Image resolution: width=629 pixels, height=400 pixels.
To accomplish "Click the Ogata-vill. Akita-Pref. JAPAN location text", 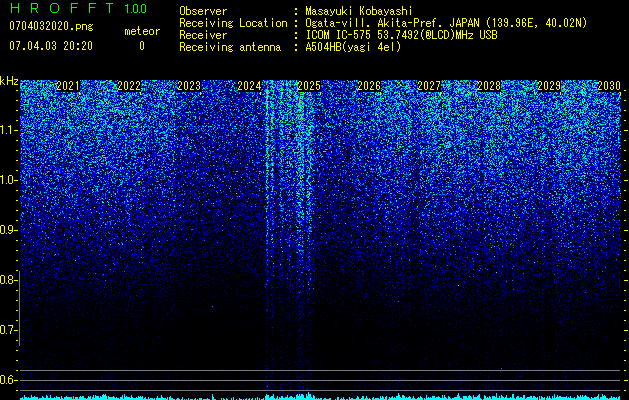I will click(x=446, y=23).
